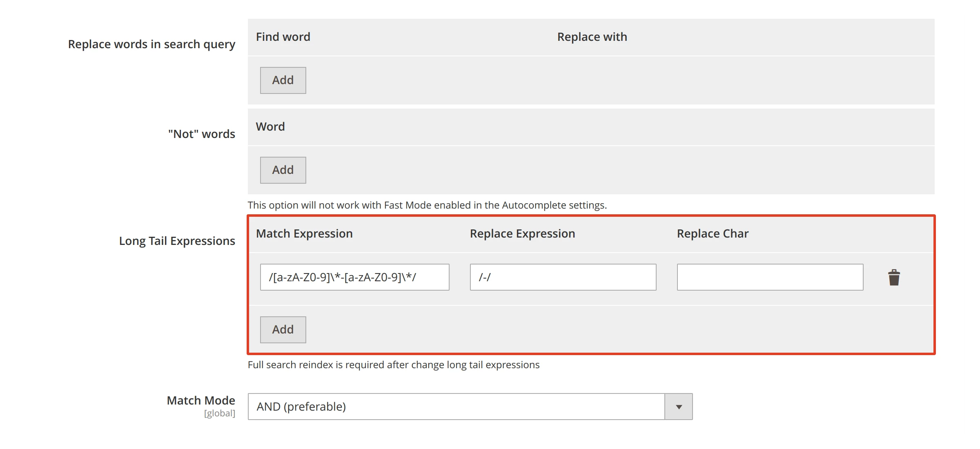Focus the Match Expression regex field
The image size is (980, 449).
pos(354,277)
